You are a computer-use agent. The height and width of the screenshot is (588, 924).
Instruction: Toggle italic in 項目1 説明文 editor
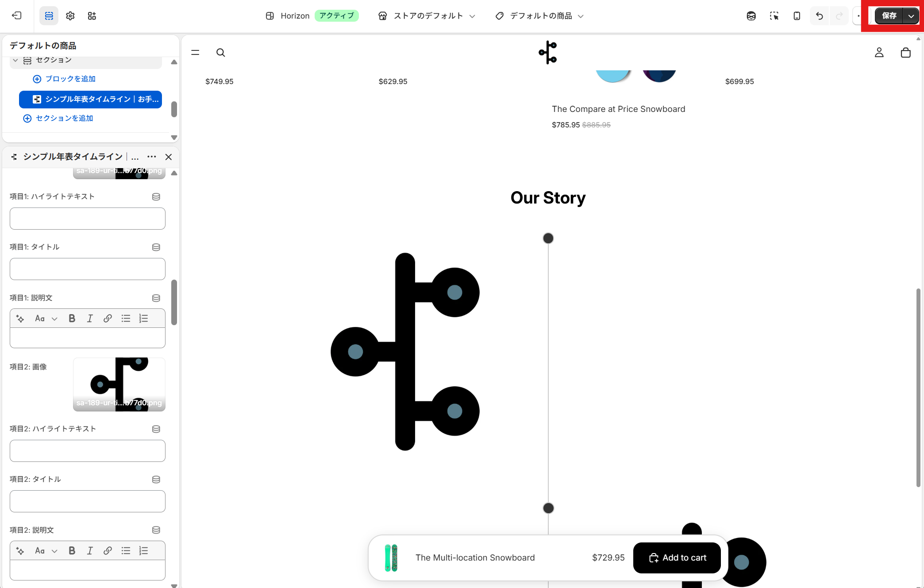pos(90,319)
